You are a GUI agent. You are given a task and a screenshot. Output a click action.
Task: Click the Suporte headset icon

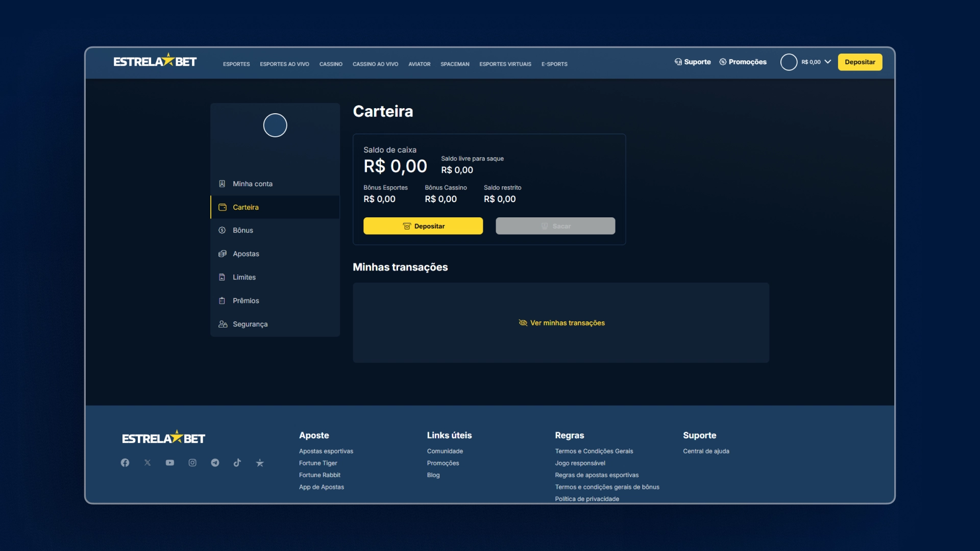[x=678, y=62]
